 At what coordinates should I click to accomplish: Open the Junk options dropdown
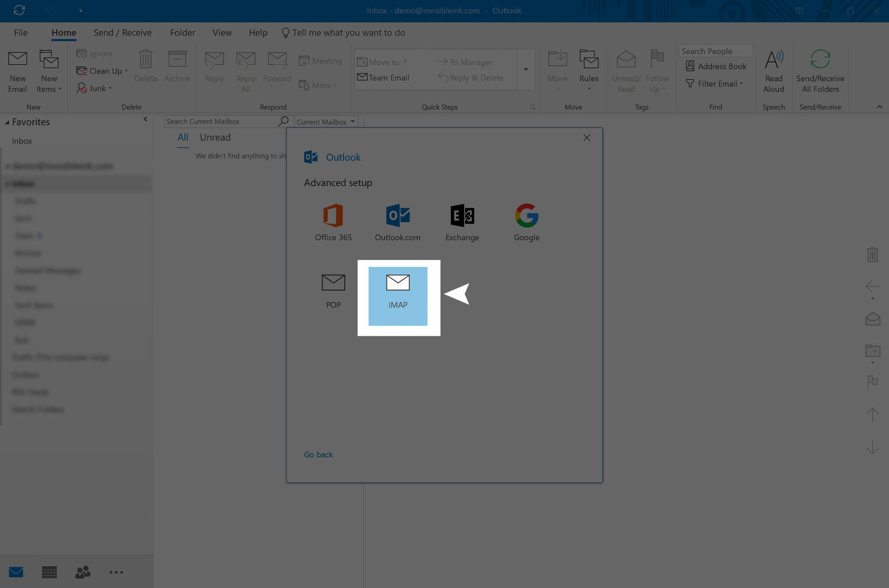(94, 88)
